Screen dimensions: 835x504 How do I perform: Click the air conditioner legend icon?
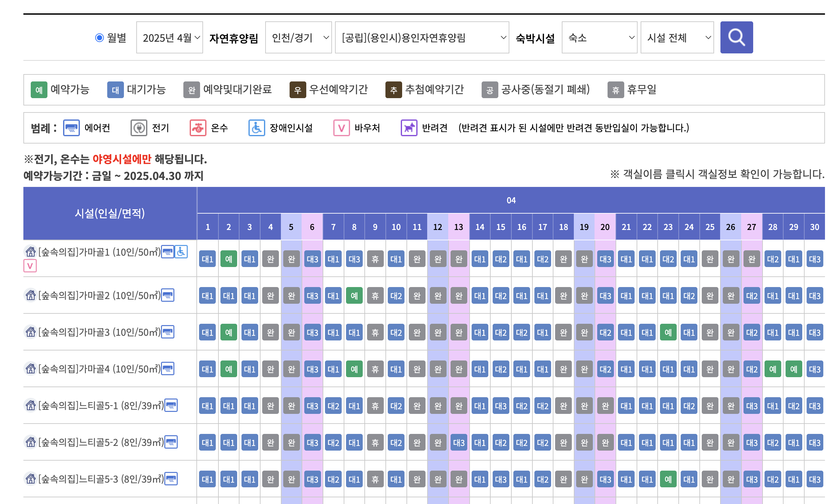click(71, 128)
